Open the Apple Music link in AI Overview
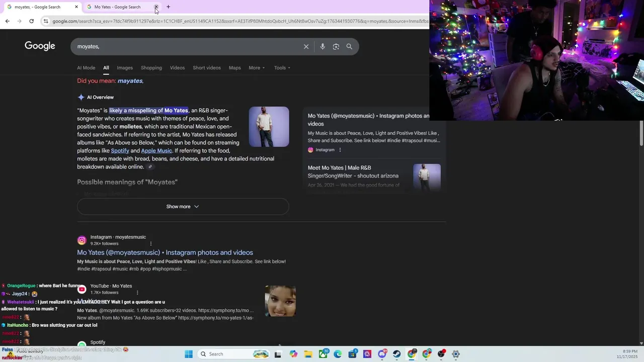This screenshot has width=644, height=362. tap(156, 151)
